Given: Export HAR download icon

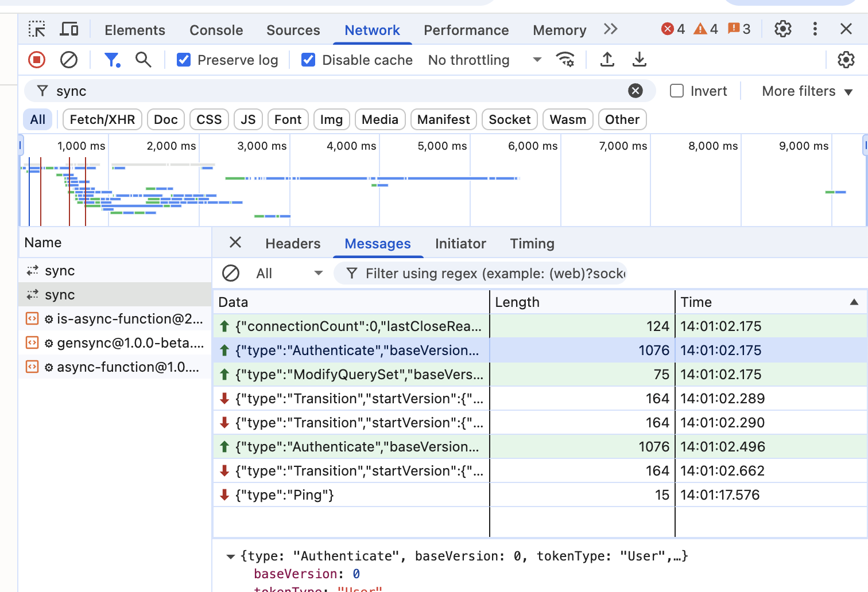Looking at the screenshot, I should click(640, 60).
